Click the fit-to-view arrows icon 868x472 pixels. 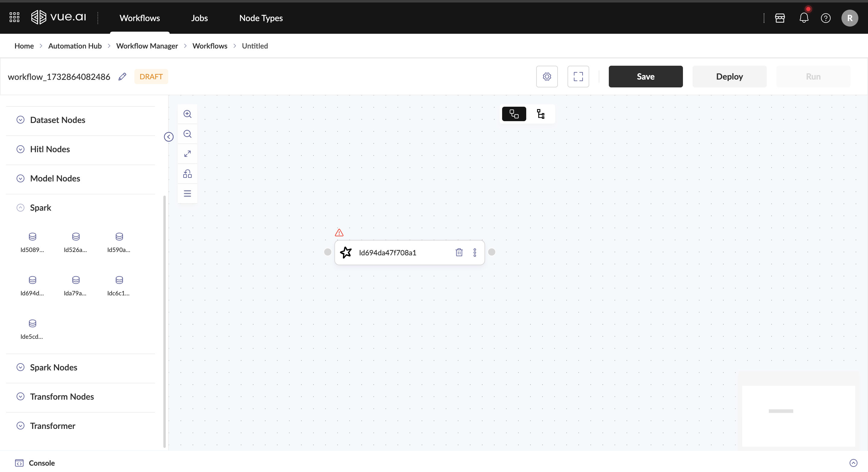pos(187,154)
